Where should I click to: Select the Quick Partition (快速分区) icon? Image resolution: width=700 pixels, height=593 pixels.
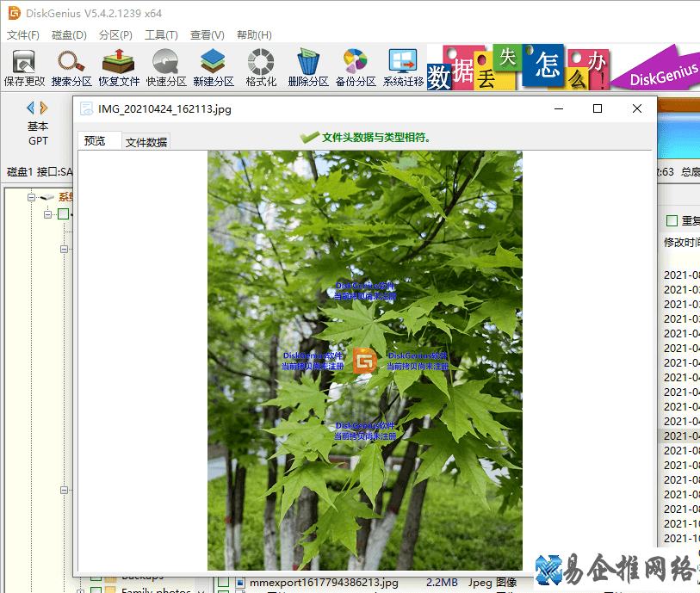[166, 67]
